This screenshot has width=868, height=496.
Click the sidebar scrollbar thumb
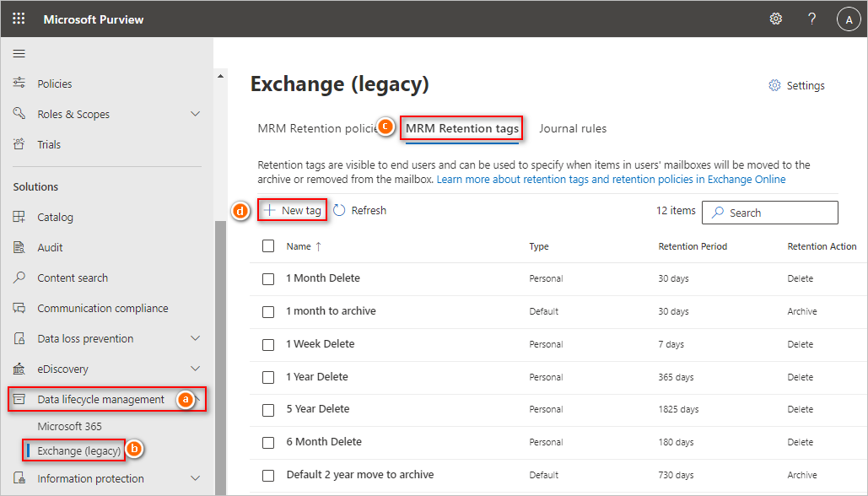[x=220, y=357]
